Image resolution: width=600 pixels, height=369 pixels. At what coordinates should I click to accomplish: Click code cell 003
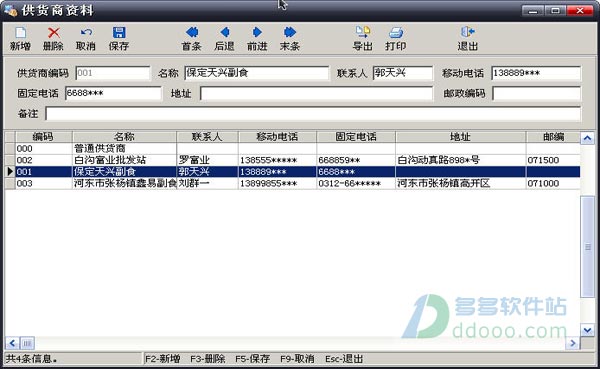click(44, 183)
